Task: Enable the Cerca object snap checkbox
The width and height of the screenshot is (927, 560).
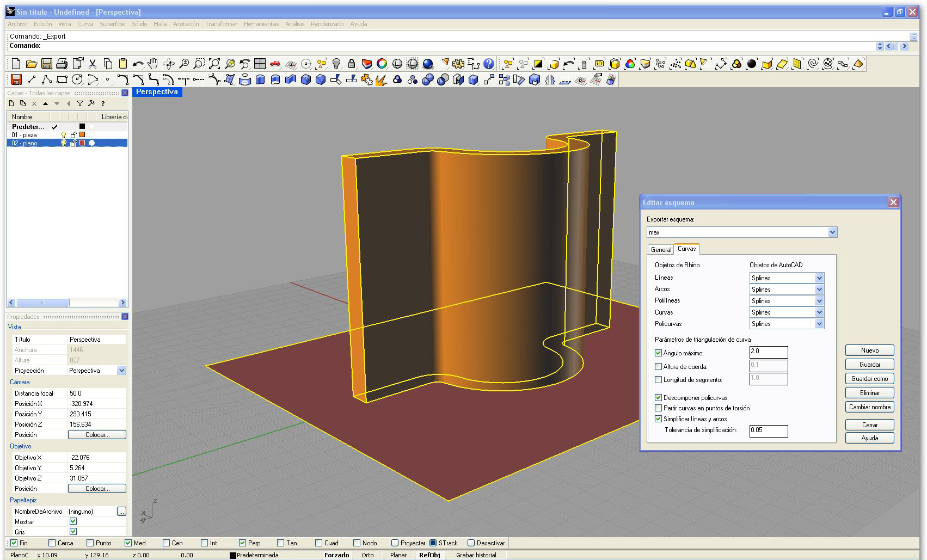Action: tap(52, 543)
